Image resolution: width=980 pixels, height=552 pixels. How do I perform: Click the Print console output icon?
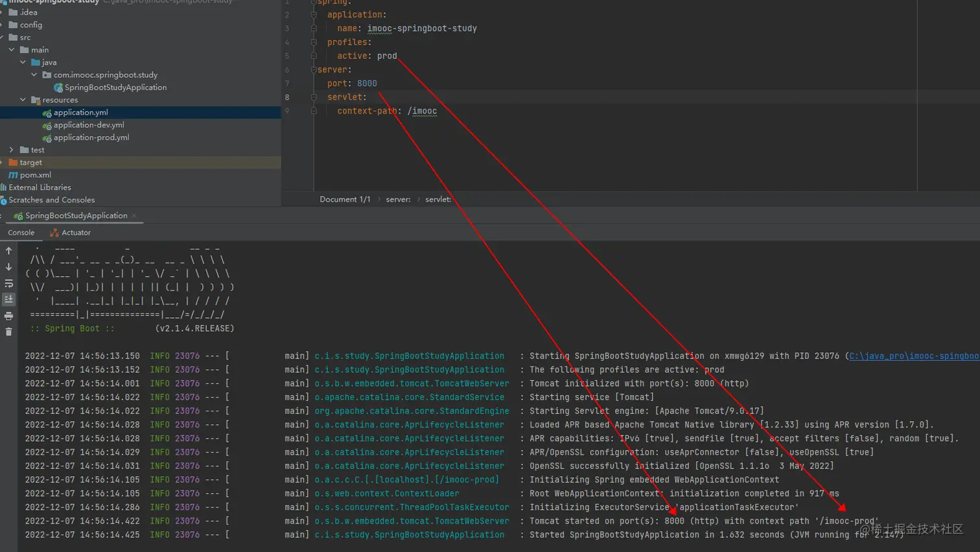pyautogui.click(x=8, y=316)
